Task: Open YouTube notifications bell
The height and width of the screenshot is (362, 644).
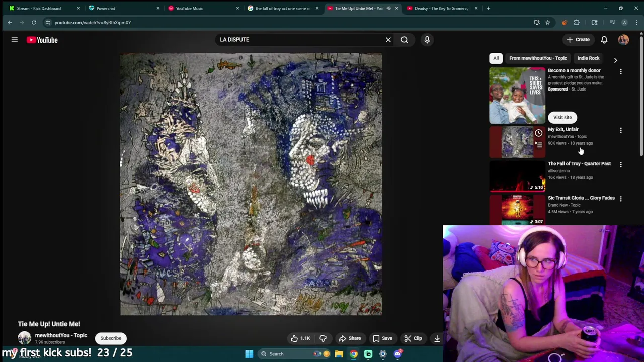Action: [604, 40]
